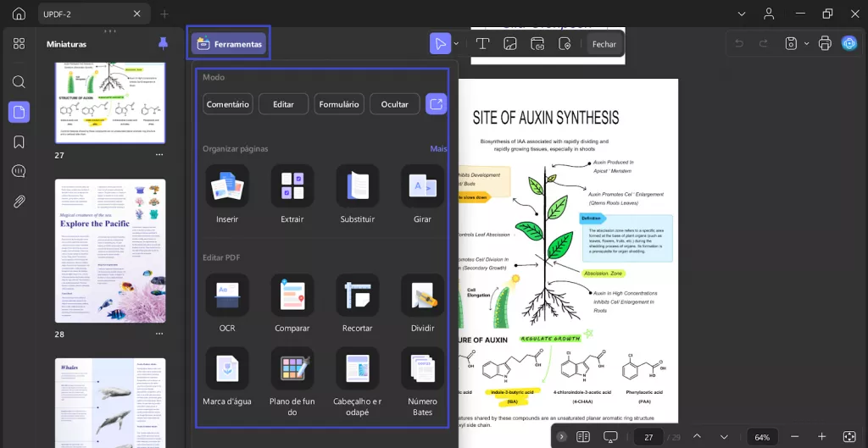Click the page number field showing 27

pos(649,437)
